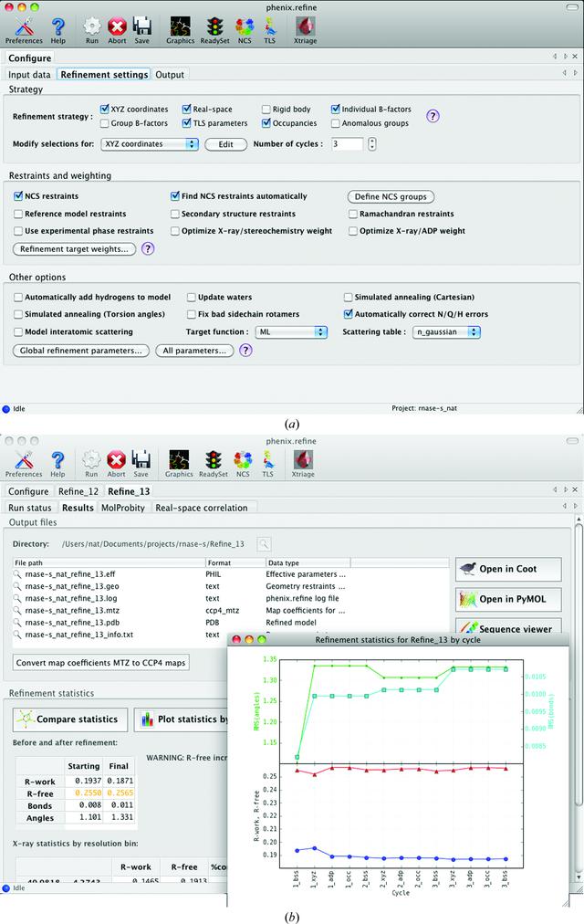Open NCS tool in bottom window toolbar

(x=243, y=464)
